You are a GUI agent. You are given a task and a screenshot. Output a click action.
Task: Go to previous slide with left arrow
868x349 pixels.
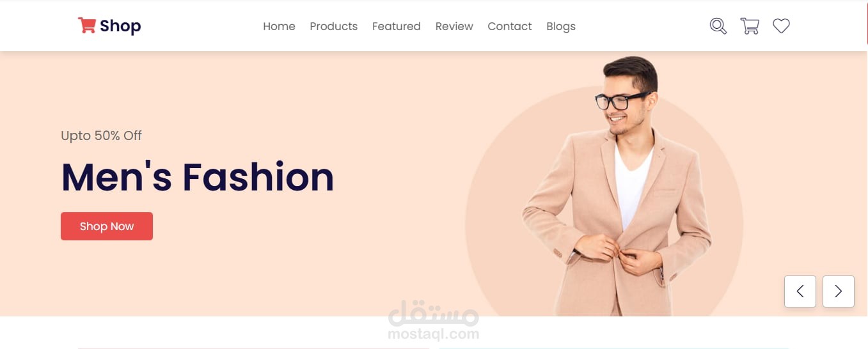(800, 291)
